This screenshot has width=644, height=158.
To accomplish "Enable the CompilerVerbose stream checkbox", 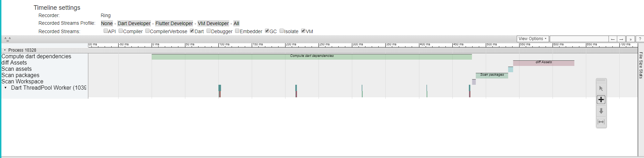I will pyautogui.click(x=147, y=31).
